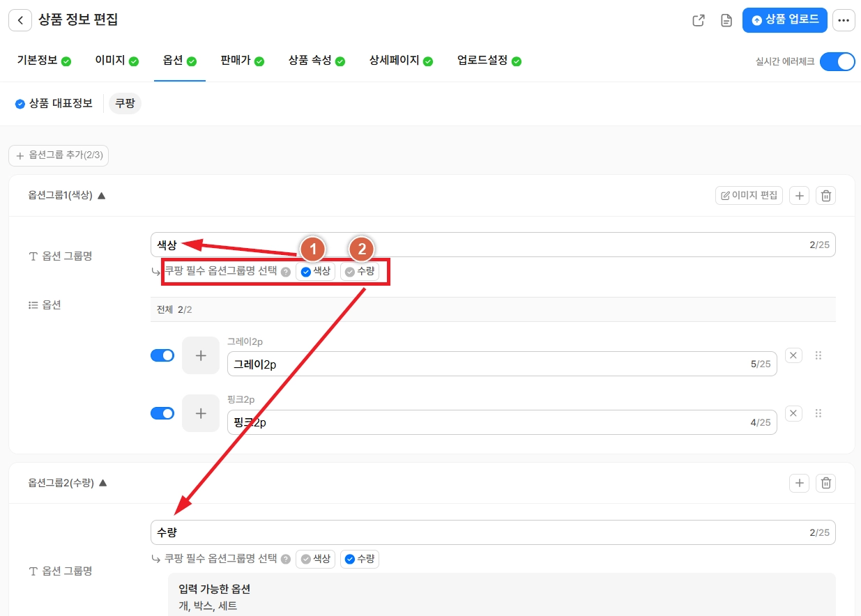The image size is (861, 616).
Task: Click the 전체 2/2 count text
Action: click(x=174, y=309)
